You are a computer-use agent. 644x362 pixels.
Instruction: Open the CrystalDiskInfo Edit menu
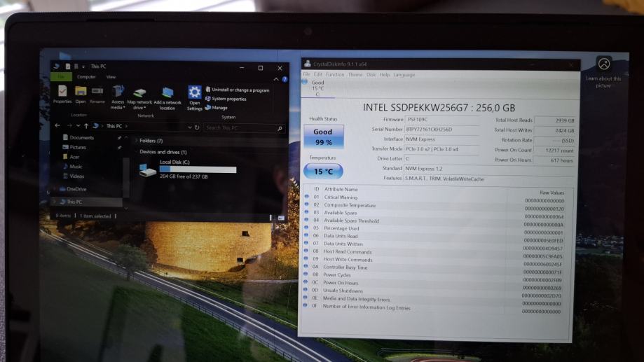pyautogui.click(x=318, y=74)
